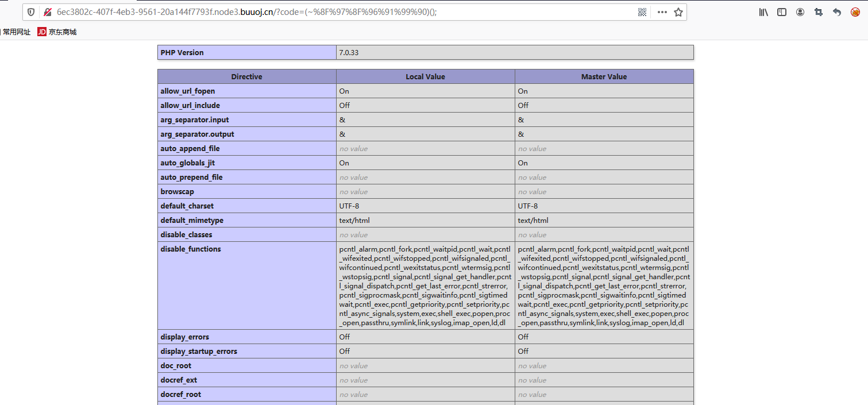Click arg_separator.input local value &

coord(342,119)
